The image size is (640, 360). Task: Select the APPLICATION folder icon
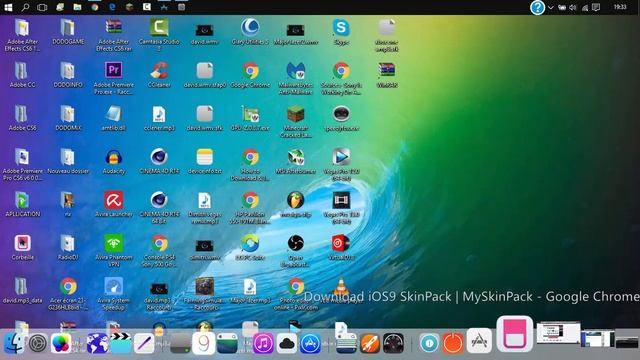point(22,200)
